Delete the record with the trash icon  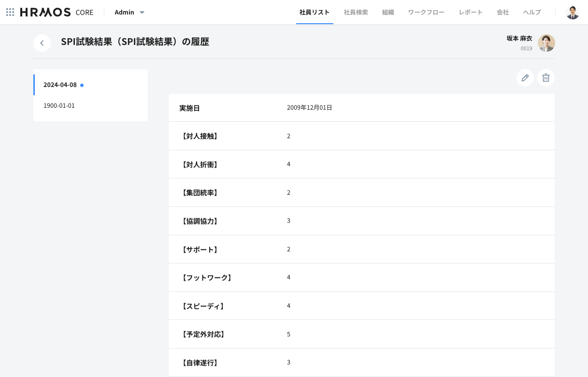click(545, 78)
